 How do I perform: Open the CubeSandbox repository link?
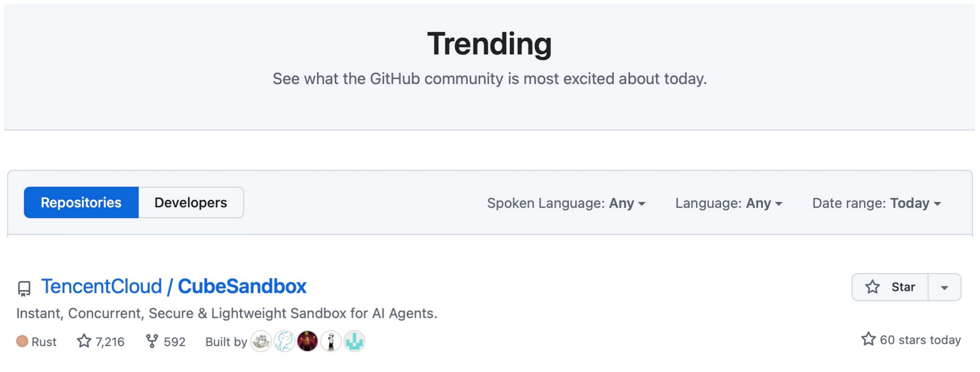tap(242, 286)
